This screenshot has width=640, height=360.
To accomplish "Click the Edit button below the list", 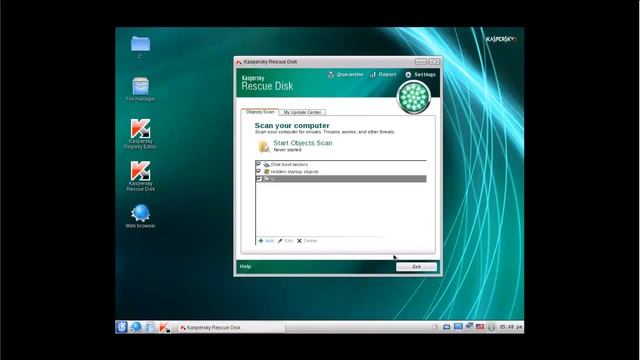I will pos(285,241).
